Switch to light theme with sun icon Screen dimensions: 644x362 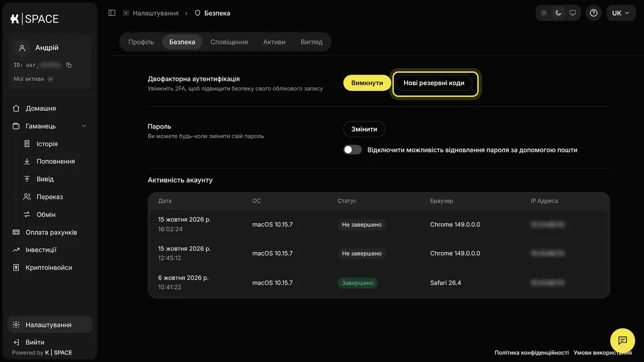[544, 13]
